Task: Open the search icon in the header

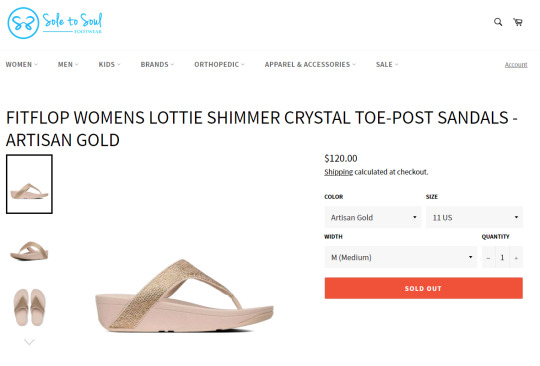Action: [498, 22]
